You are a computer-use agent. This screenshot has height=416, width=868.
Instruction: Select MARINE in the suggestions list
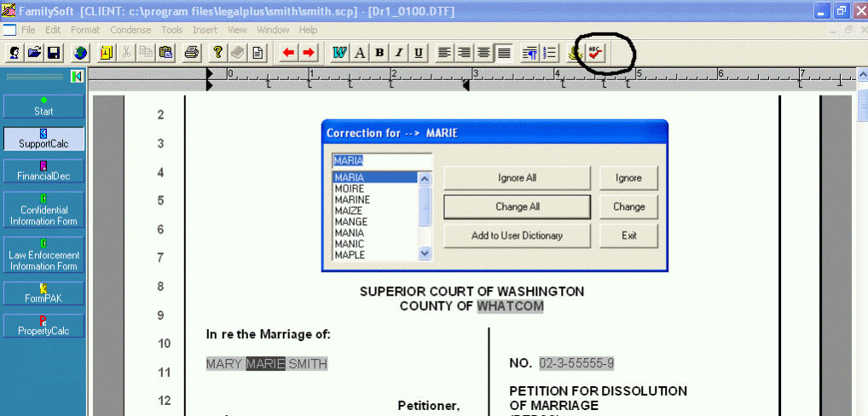[352, 199]
